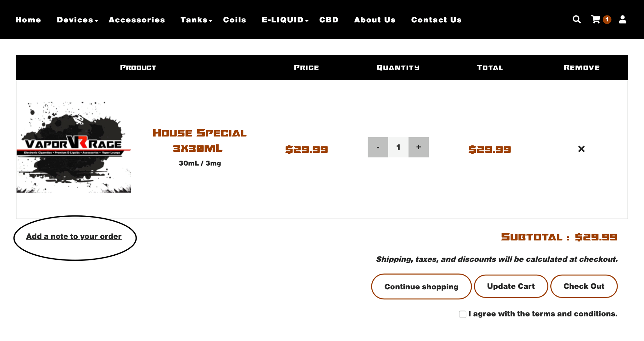The width and height of the screenshot is (644, 341).
Task: Expand the Tanks dropdown menu
Action: [x=196, y=20]
